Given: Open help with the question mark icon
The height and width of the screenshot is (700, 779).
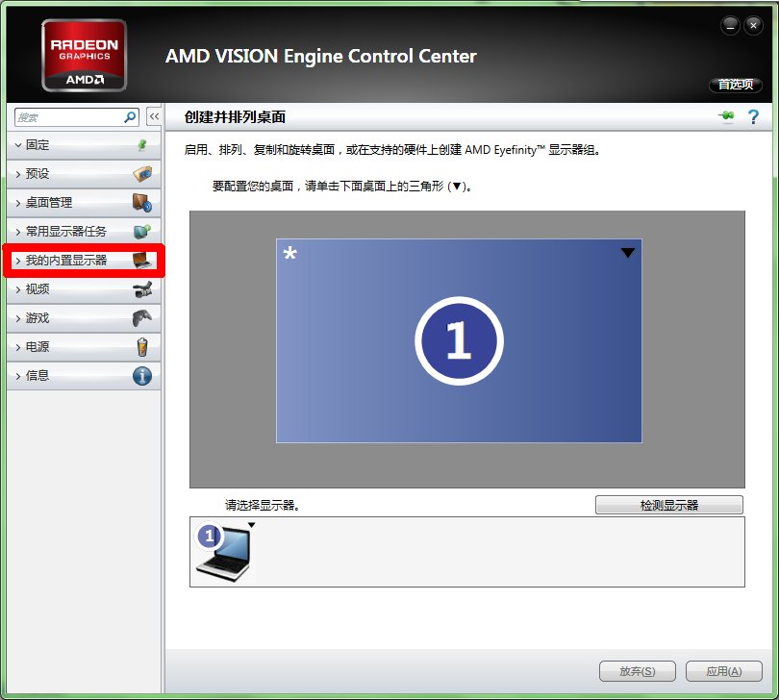Looking at the screenshot, I should click(x=753, y=116).
